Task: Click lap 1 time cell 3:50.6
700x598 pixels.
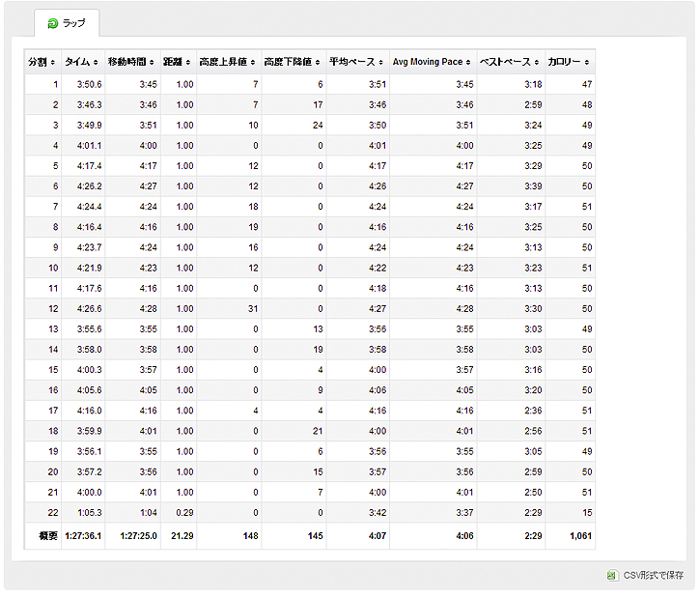Action: 89,85
